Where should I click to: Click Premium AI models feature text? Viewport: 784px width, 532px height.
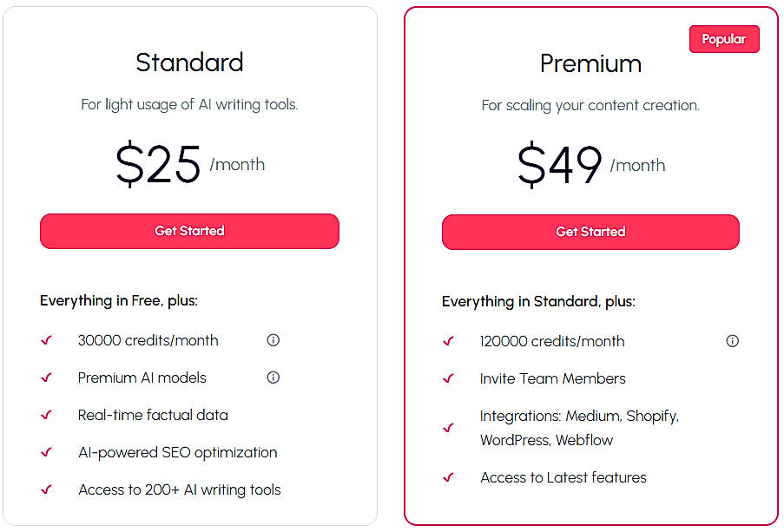point(142,378)
